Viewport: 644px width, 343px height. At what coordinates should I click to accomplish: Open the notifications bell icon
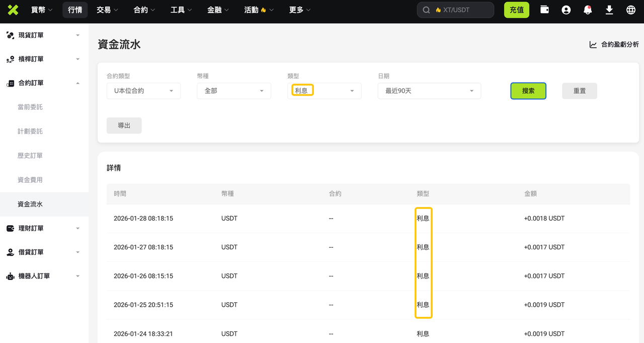(588, 10)
